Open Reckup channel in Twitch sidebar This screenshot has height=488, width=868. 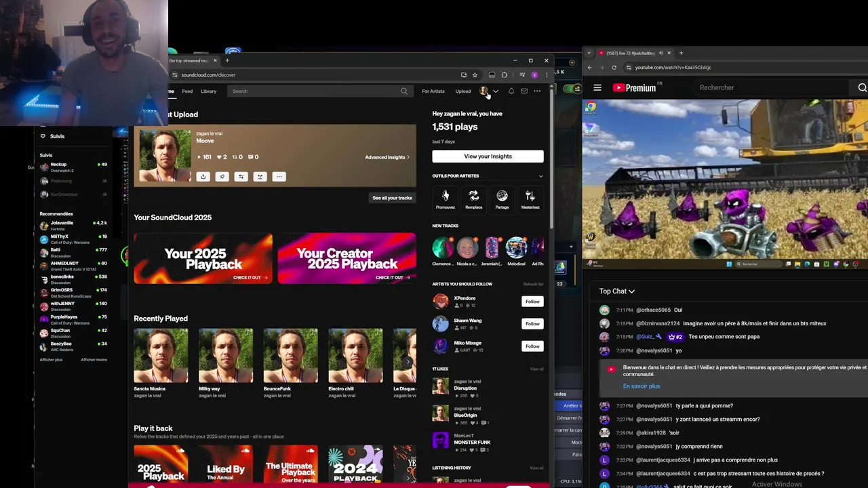(x=73, y=166)
